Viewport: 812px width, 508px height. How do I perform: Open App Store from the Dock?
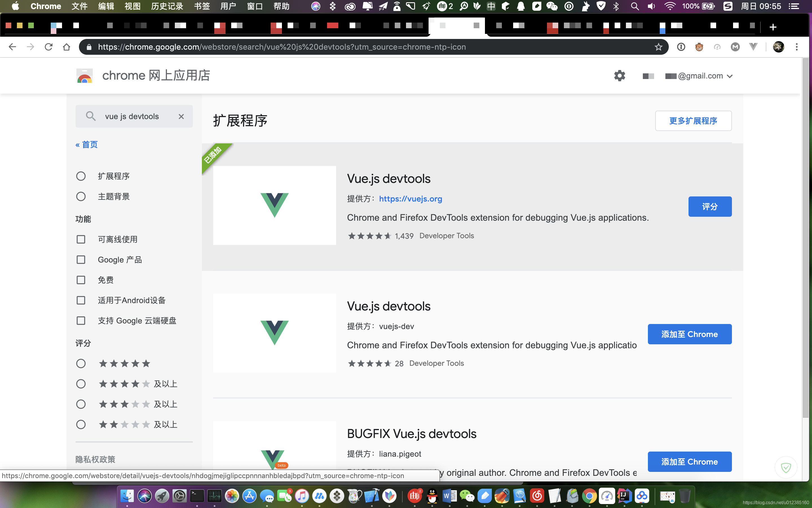249,496
